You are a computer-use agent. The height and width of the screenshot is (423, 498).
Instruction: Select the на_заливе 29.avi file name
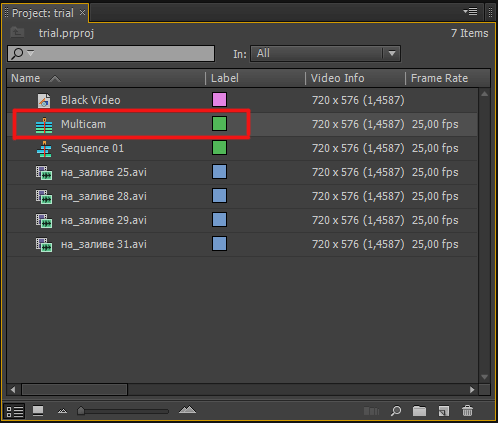tap(104, 220)
